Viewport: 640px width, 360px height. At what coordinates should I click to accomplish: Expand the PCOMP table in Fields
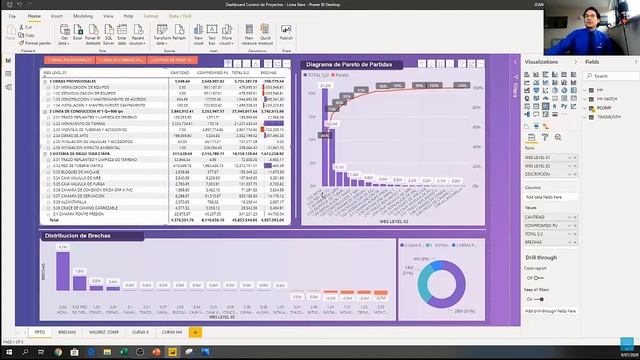pos(585,108)
